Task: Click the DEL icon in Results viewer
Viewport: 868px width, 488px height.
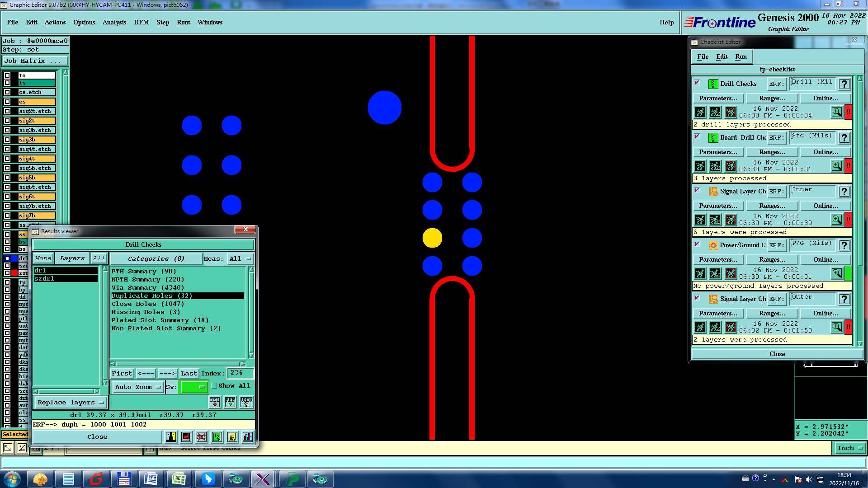Action: [x=215, y=402]
